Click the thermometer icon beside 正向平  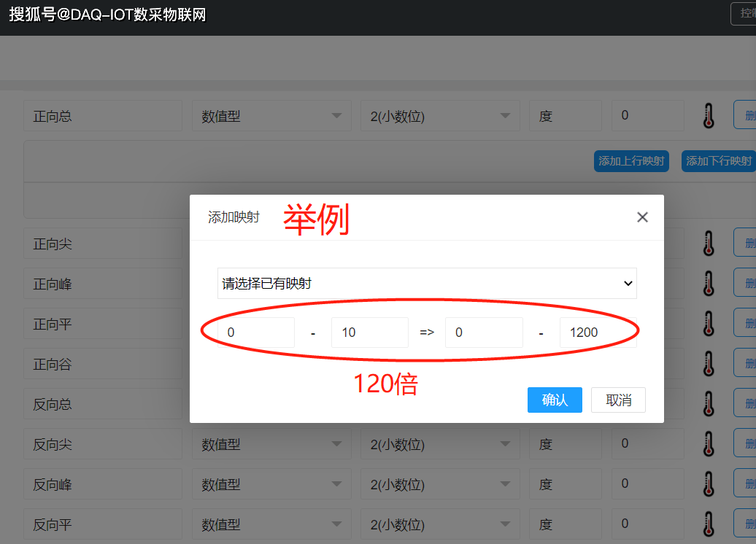[707, 322]
